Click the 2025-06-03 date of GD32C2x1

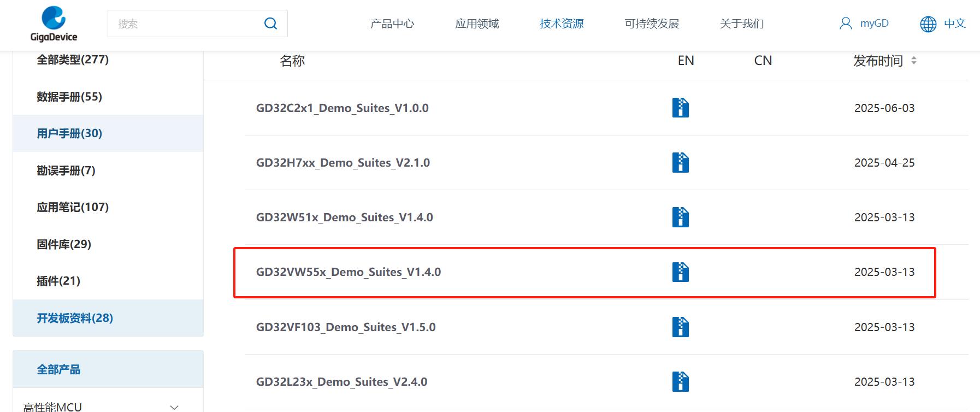click(884, 108)
